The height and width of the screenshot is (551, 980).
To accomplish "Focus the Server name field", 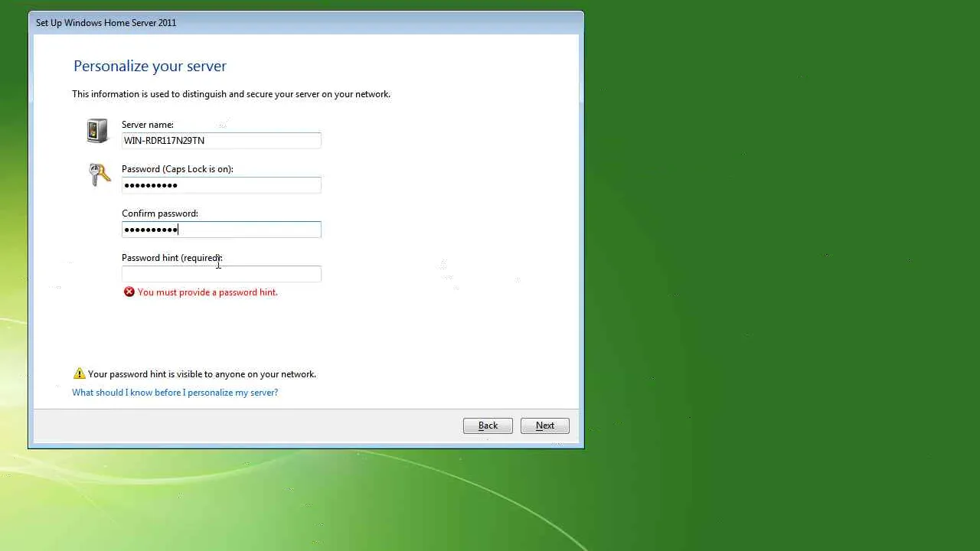I will (x=221, y=140).
